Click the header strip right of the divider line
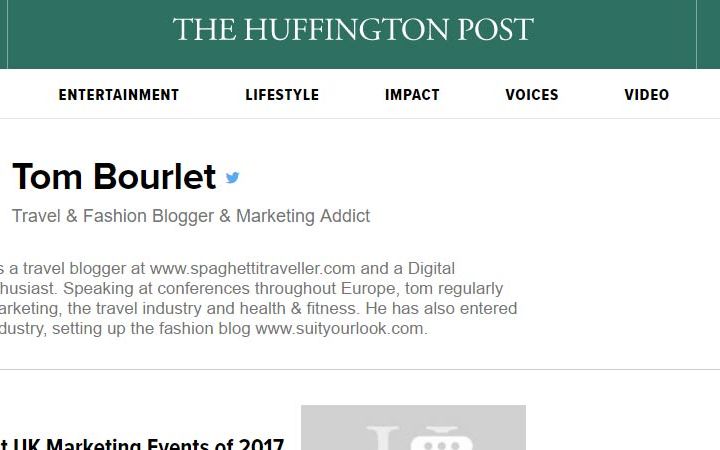 pyautogui.click(x=709, y=34)
